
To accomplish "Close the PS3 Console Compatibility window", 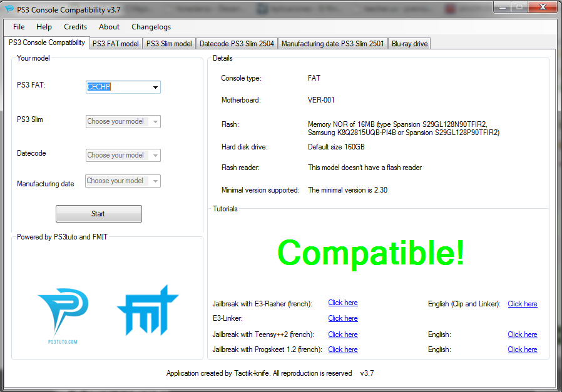I will pos(543,7).
